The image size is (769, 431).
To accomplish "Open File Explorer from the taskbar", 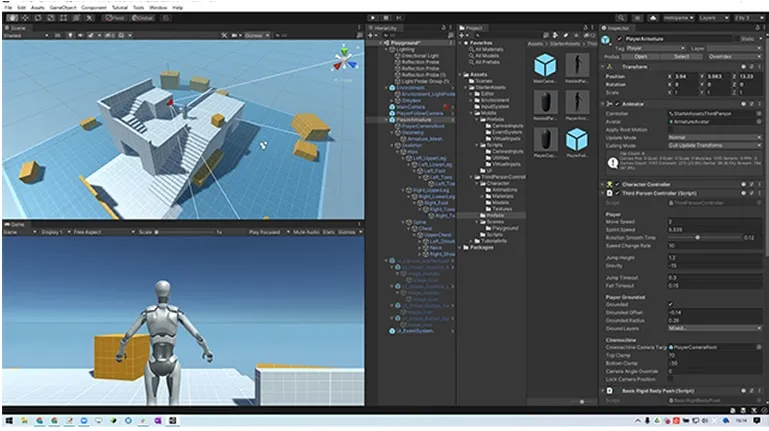I will coord(24,421).
